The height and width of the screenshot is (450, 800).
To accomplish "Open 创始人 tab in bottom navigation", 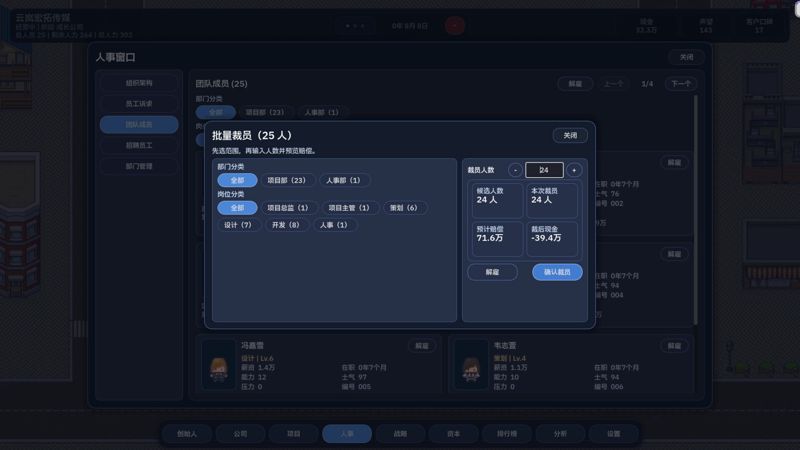I will 187,434.
